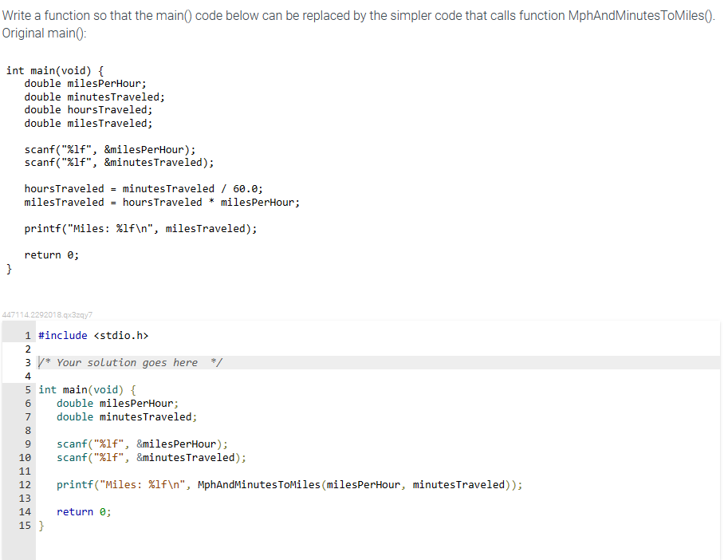Click the instruction text mentioning MphAndMinutesToMiles

(359, 16)
